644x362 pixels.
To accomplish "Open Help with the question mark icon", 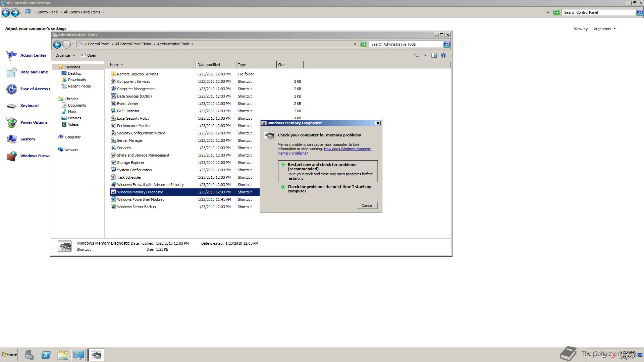I will (443, 55).
